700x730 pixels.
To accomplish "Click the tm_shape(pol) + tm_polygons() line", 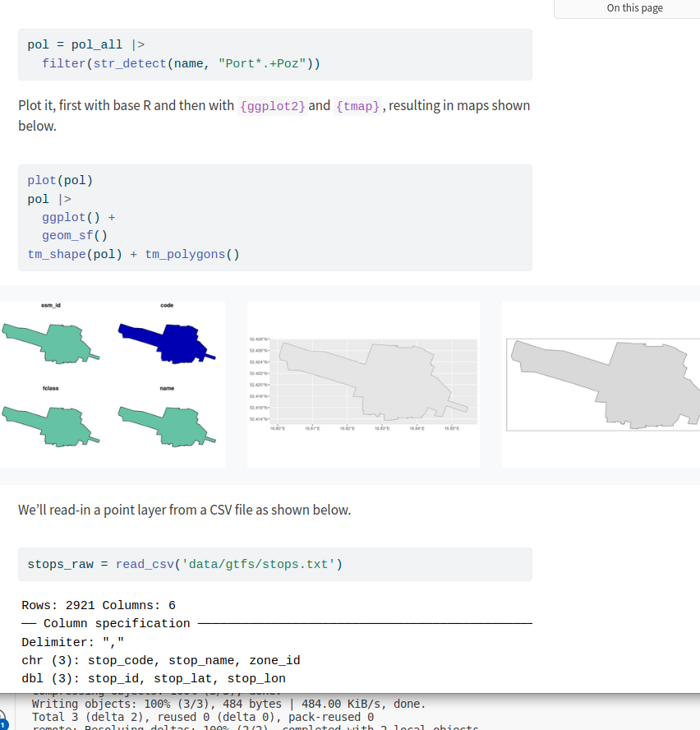I will coord(133,254).
